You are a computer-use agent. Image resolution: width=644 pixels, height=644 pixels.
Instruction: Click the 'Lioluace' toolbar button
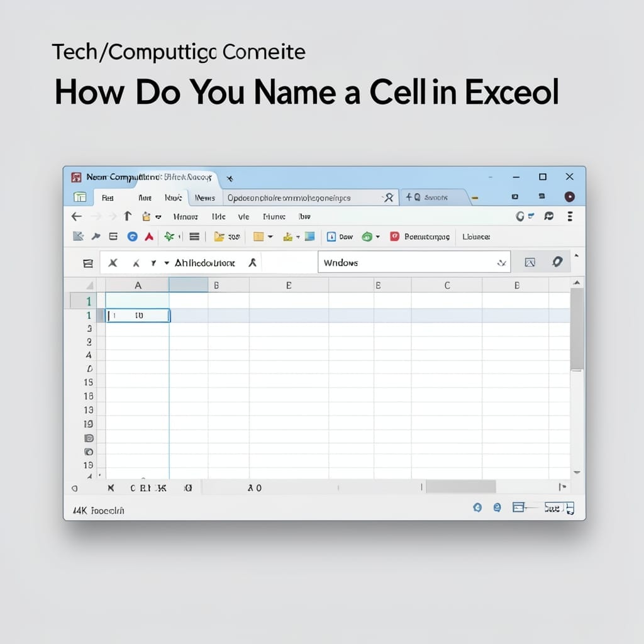(x=476, y=237)
